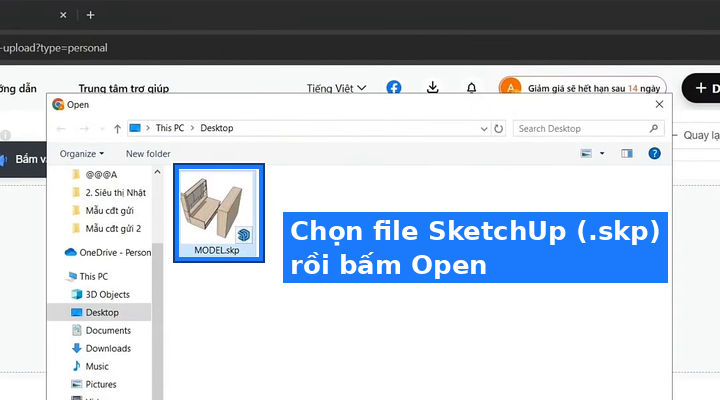
Task: Open Trung tâm trợ giúp link
Action: [124, 88]
